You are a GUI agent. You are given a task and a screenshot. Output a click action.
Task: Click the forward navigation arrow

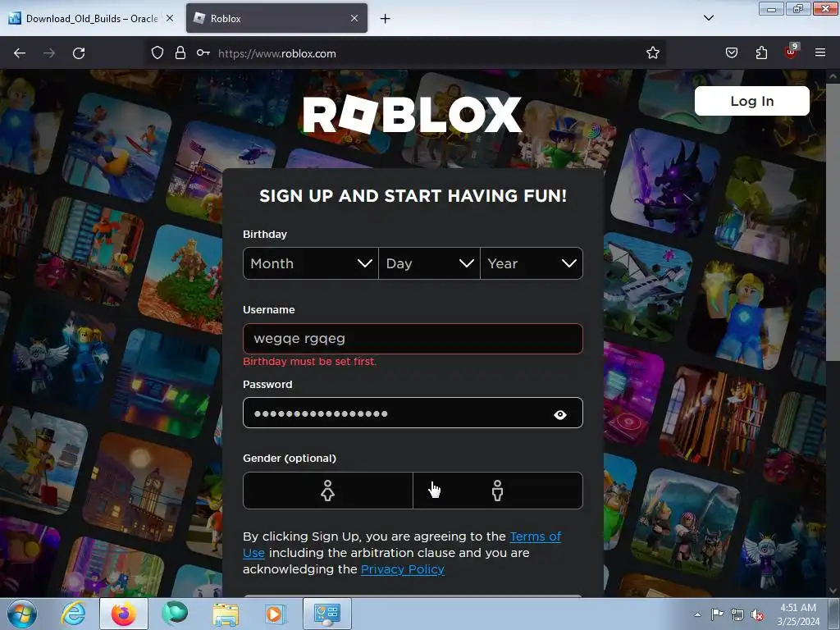[x=48, y=53]
